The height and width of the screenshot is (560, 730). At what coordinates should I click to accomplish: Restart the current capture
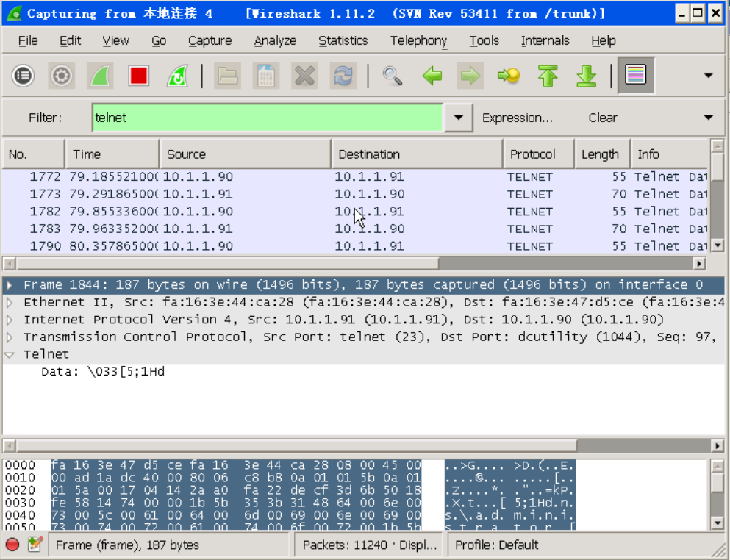[177, 76]
